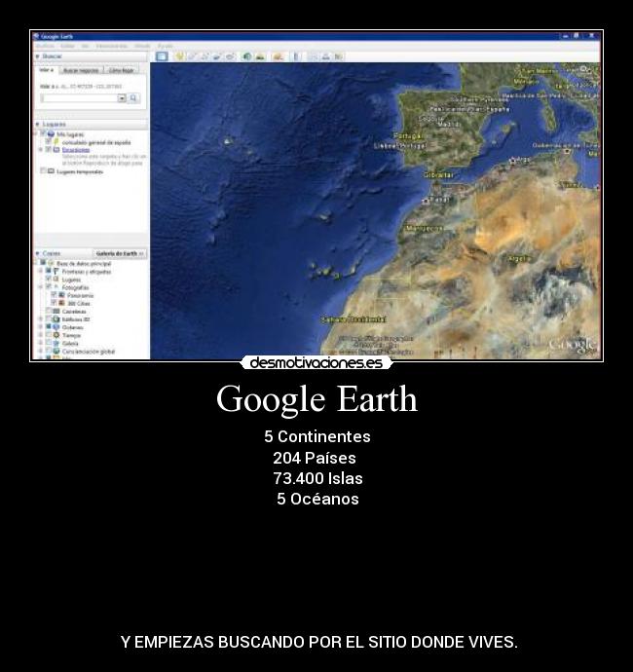Expand the Tiempo layer node
Screen dimensions: 633x672
point(41,335)
